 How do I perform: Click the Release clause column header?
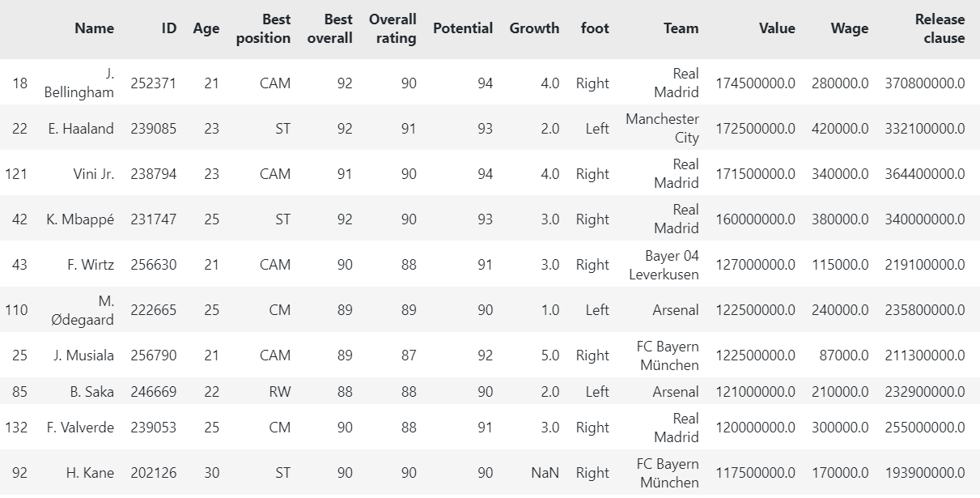click(940, 28)
